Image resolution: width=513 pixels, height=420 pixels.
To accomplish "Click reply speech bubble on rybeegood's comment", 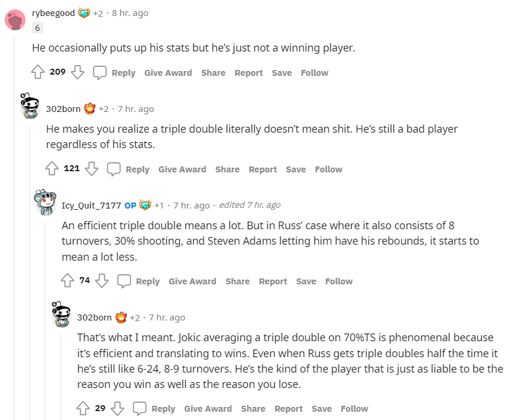I will coord(100,72).
